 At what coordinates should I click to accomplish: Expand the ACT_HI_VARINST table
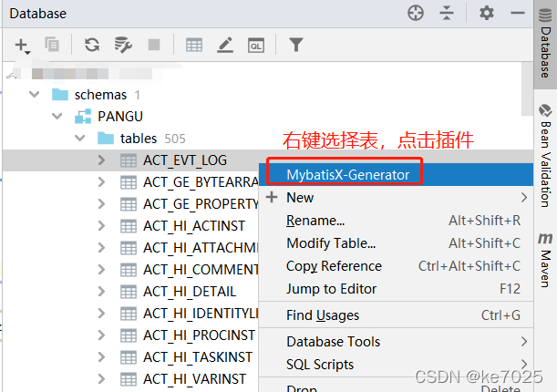[101, 379]
